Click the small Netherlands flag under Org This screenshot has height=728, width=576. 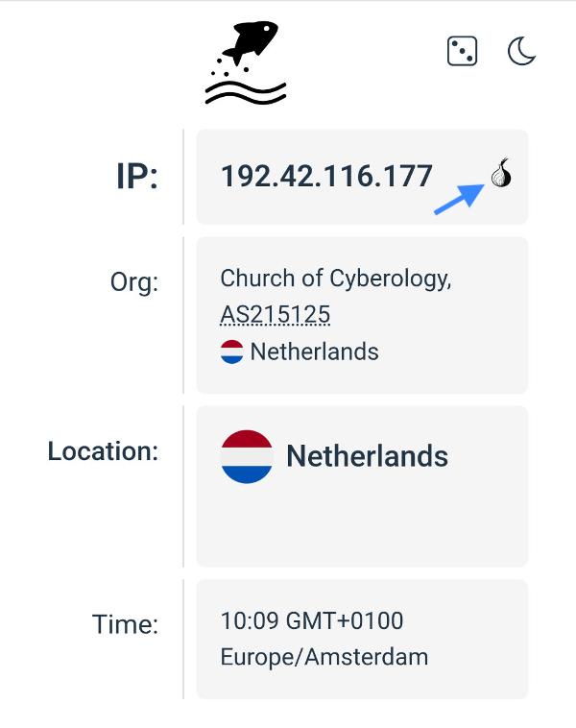[231, 352]
